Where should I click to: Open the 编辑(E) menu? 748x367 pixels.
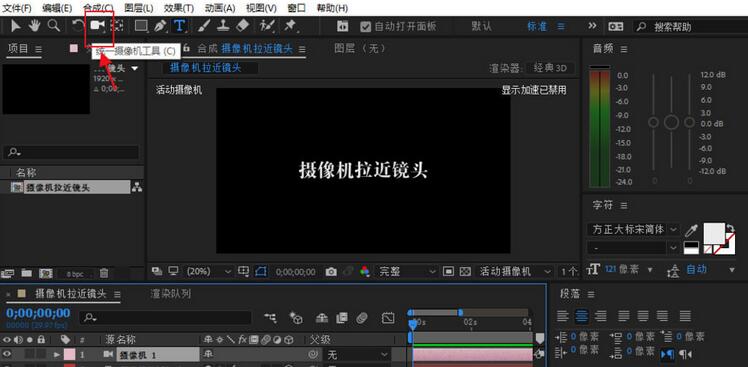click(57, 8)
